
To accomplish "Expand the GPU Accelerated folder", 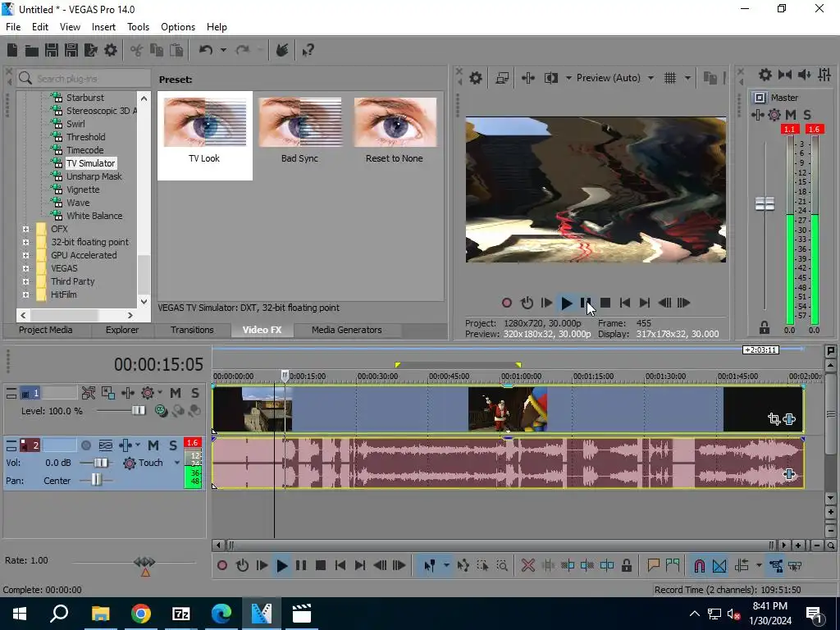I will pos(25,255).
